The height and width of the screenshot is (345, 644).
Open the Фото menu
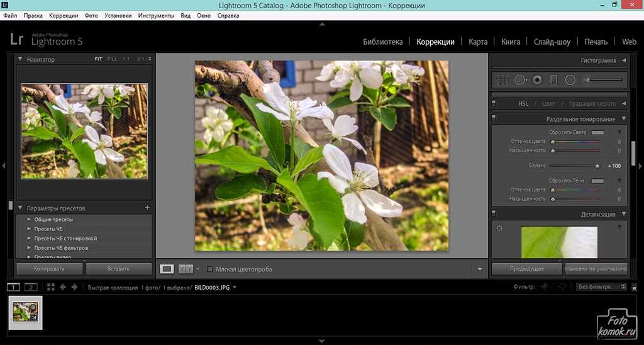pos(91,14)
